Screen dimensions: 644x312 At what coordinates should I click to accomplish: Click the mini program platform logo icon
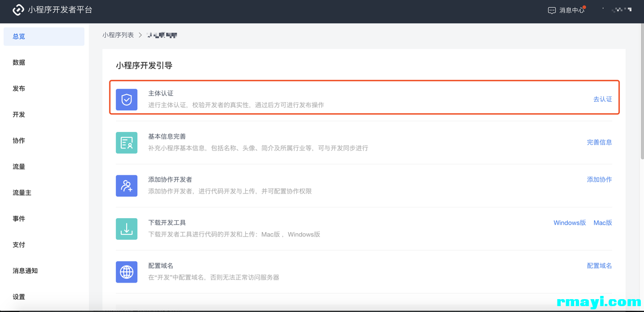[x=18, y=10]
